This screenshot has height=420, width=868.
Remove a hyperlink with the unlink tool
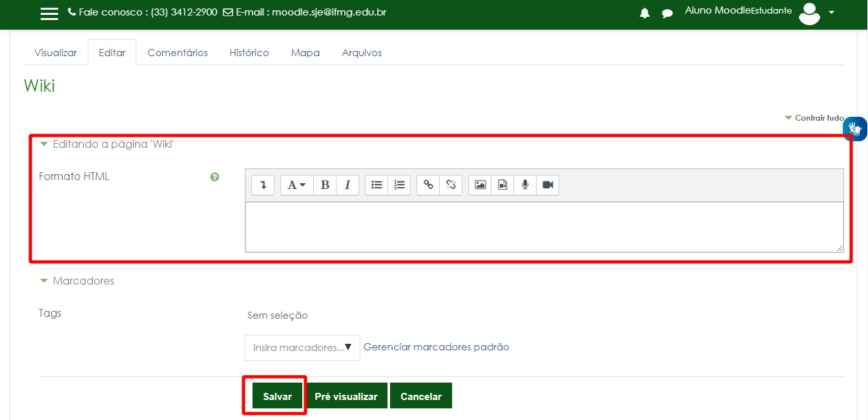point(450,185)
